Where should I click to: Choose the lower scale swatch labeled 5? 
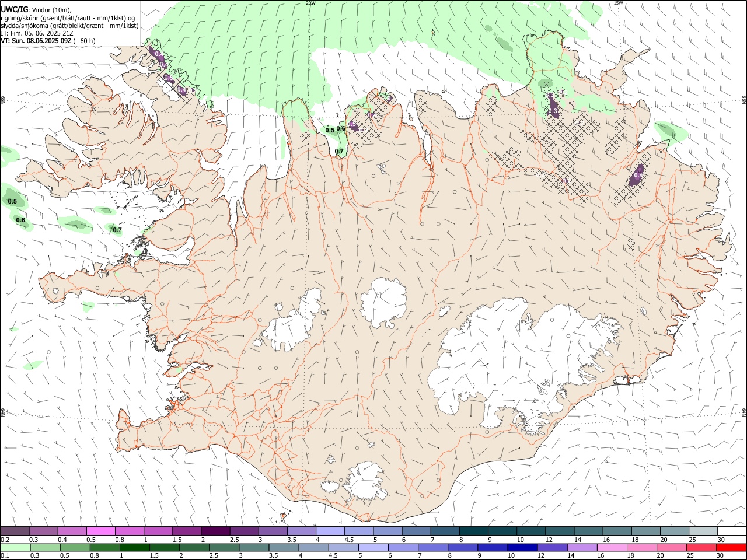pos(373,547)
